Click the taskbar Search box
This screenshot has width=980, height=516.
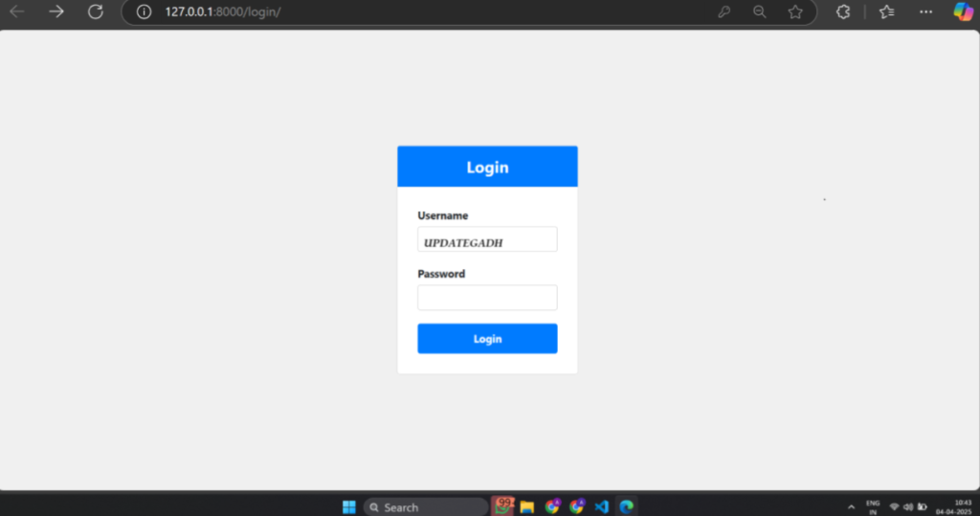(426, 506)
